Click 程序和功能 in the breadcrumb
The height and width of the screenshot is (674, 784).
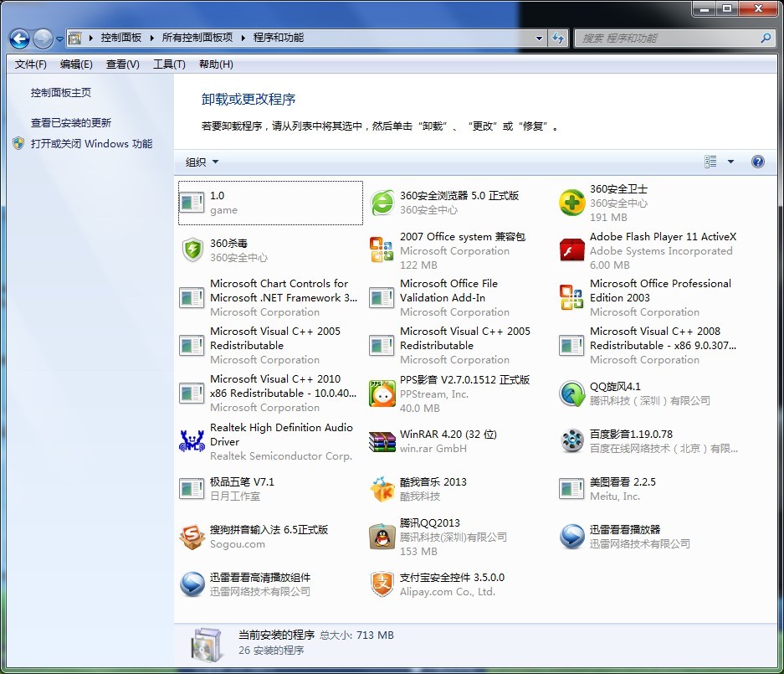coord(279,38)
